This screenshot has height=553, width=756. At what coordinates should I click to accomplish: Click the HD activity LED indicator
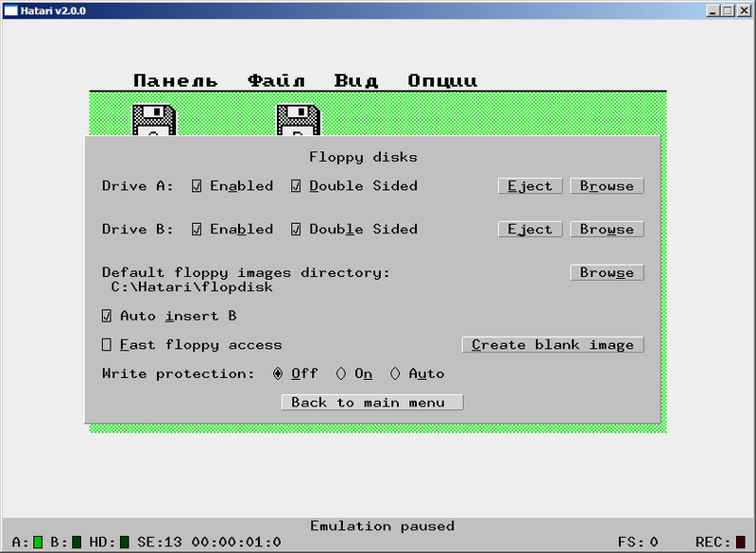pyautogui.click(x=124, y=542)
